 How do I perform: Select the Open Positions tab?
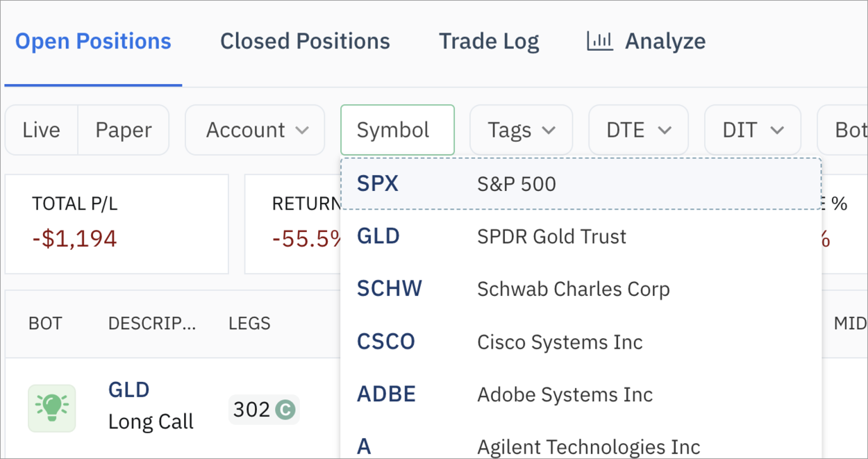[x=93, y=41]
